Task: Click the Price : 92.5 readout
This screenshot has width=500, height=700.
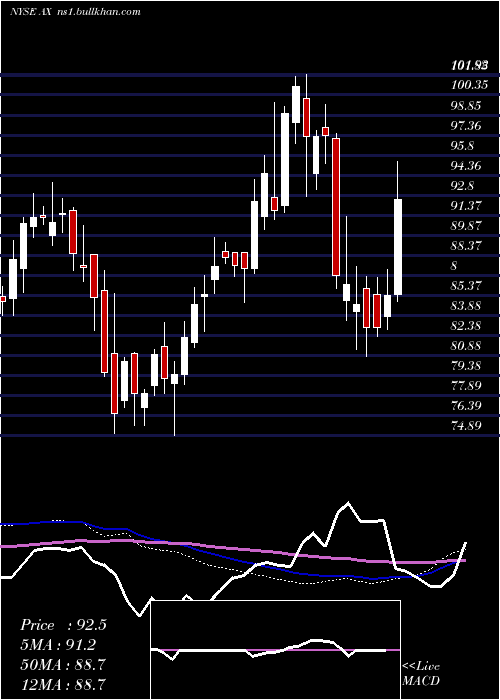Action: tap(63, 625)
